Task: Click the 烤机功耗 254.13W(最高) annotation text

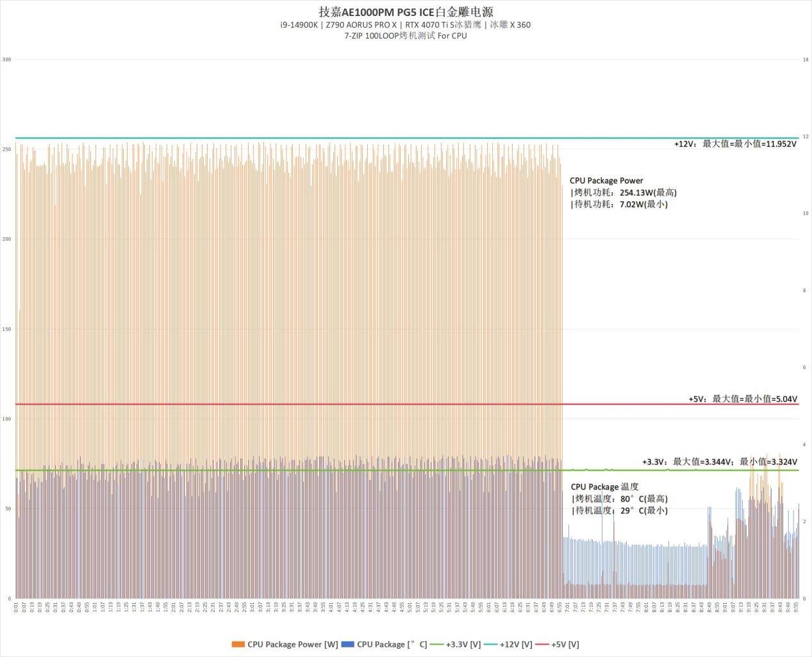Action: 624,192
